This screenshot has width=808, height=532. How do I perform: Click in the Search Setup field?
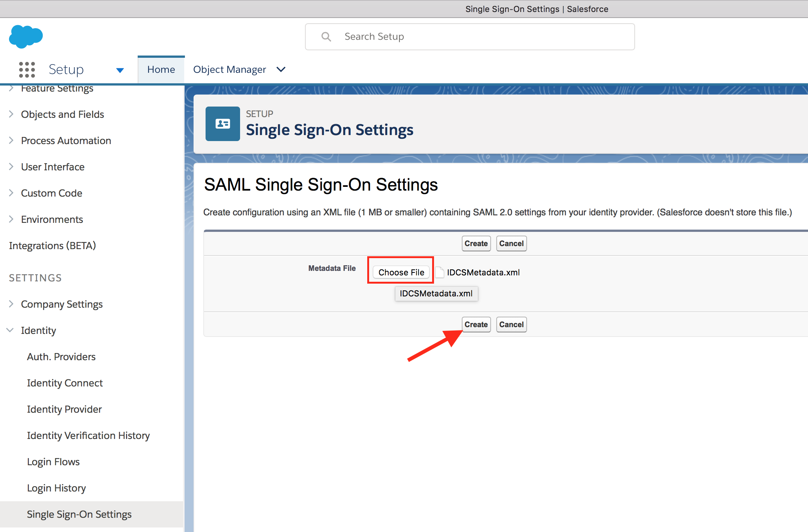coord(470,37)
